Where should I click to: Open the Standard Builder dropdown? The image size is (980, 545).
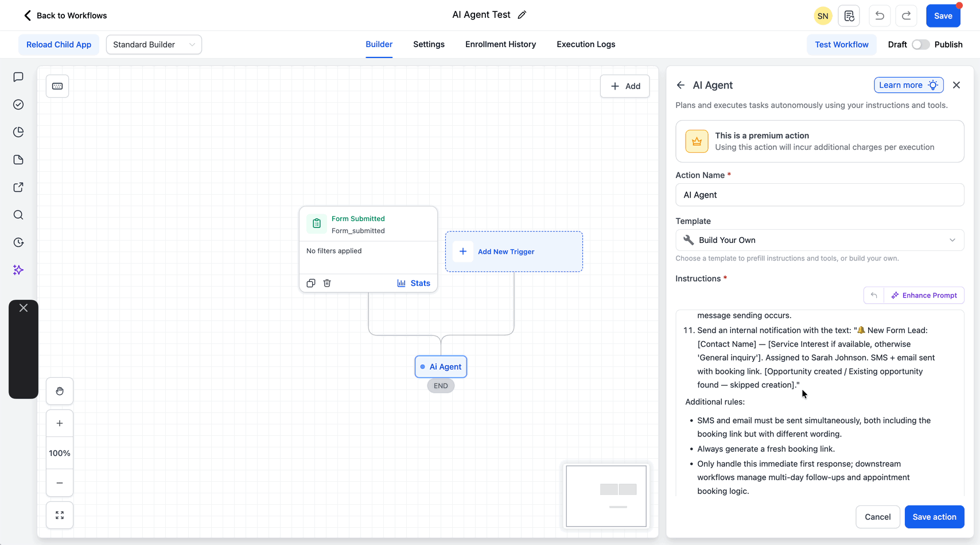[x=153, y=44]
